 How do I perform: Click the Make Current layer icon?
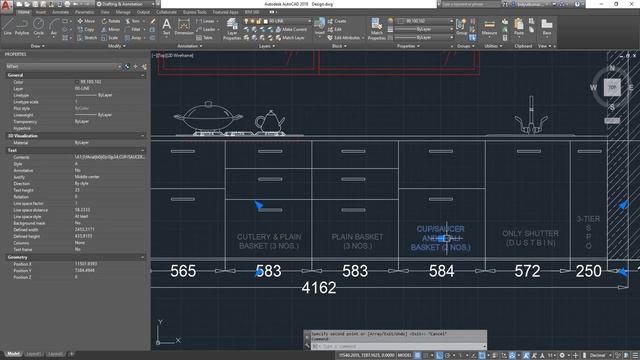tap(291, 29)
